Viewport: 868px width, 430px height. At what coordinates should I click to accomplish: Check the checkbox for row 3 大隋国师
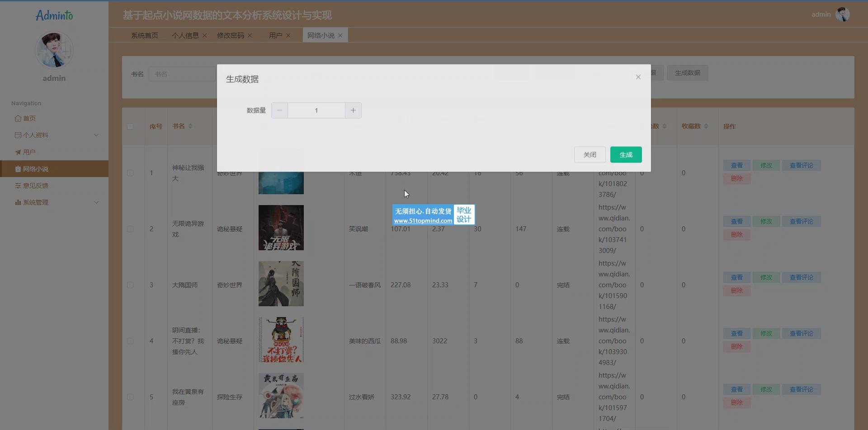[x=130, y=285]
